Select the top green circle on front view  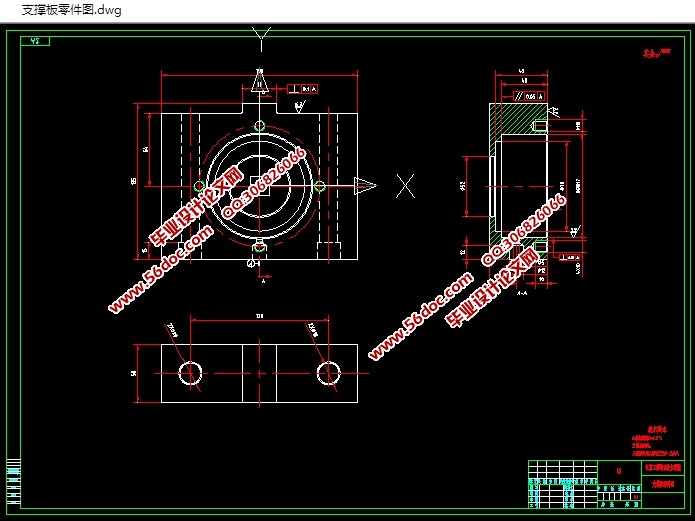point(259,125)
